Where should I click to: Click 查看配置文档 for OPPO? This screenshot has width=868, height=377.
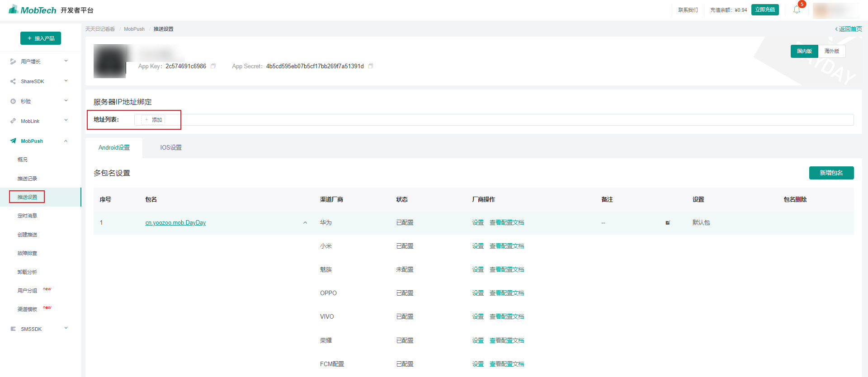coord(507,293)
